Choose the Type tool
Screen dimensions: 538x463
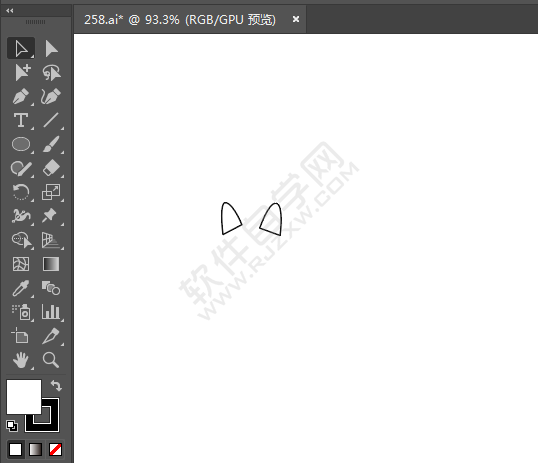(x=21, y=120)
